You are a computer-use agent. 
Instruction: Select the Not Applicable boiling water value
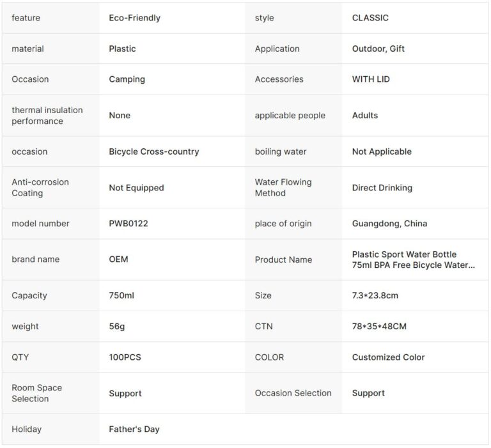tap(382, 151)
